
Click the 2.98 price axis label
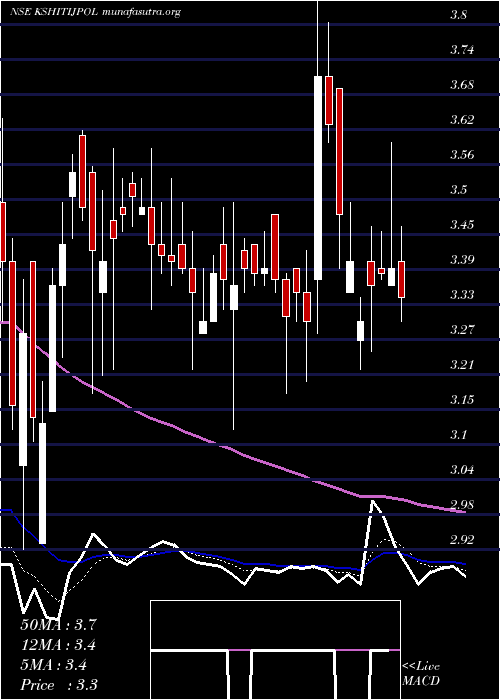coord(462,504)
